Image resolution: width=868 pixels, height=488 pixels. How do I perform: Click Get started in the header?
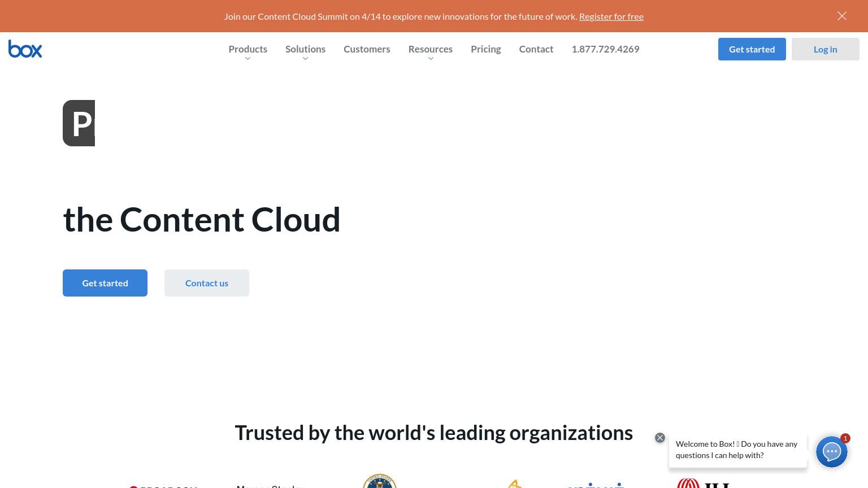752,49
